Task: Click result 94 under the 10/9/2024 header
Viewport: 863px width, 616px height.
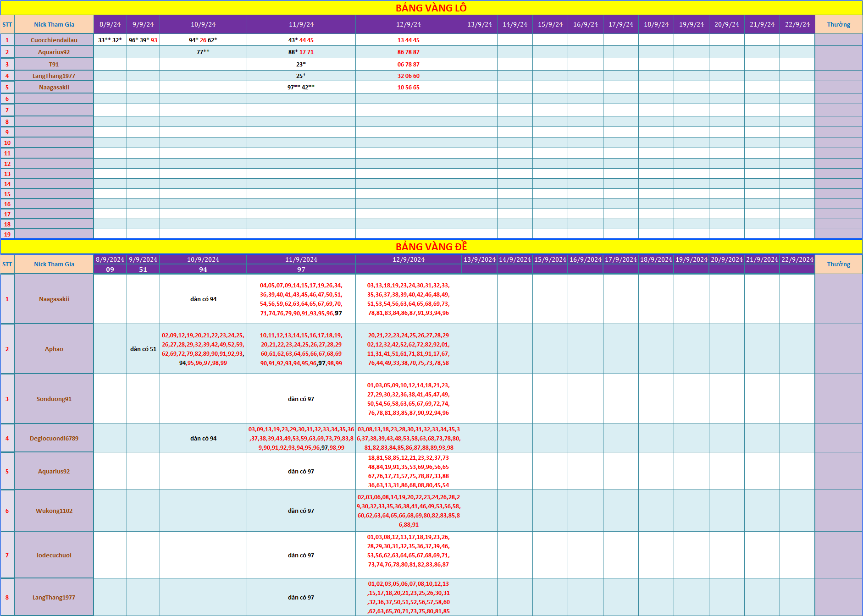Action: [x=203, y=269]
